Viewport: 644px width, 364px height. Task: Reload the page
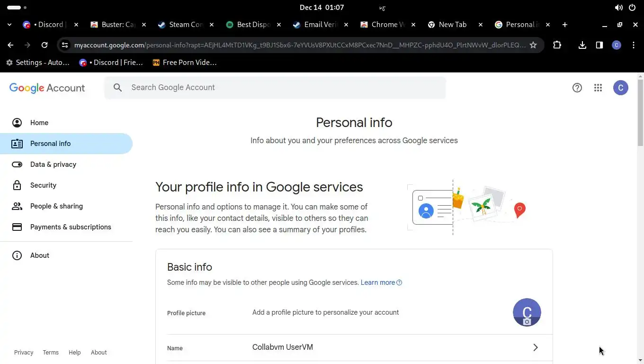pyautogui.click(x=45, y=45)
